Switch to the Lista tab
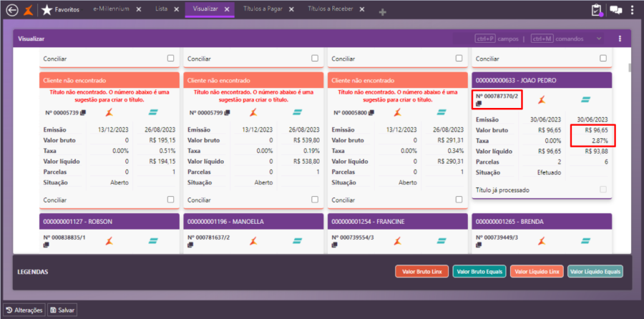The width and height of the screenshot is (644, 319). tap(162, 9)
